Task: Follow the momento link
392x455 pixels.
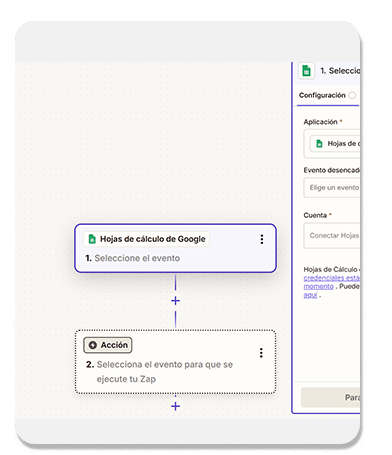Action: click(x=318, y=287)
